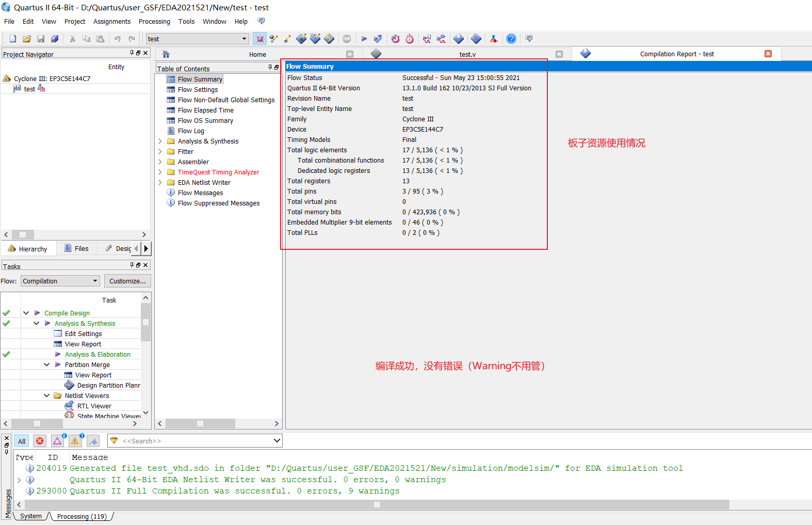Click the highlighted Project Navigator toggle icon
This screenshot has height=525, width=812.
260,39
